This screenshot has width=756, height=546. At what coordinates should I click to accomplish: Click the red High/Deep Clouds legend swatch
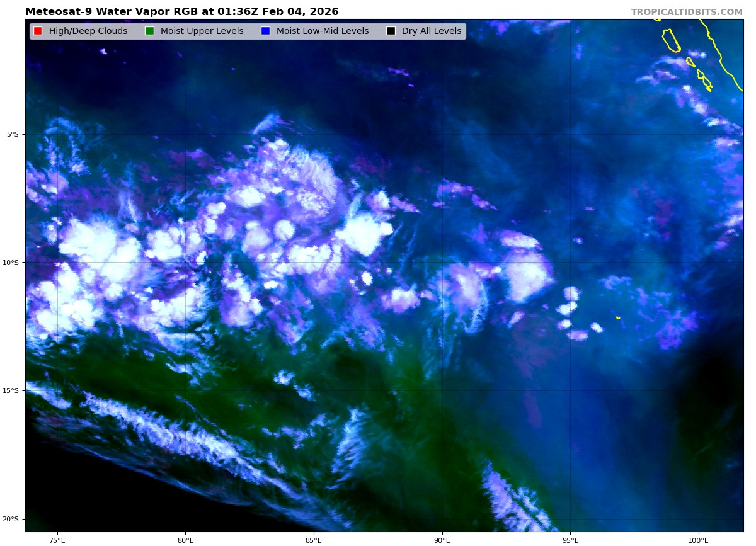click(x=38, y=31)
